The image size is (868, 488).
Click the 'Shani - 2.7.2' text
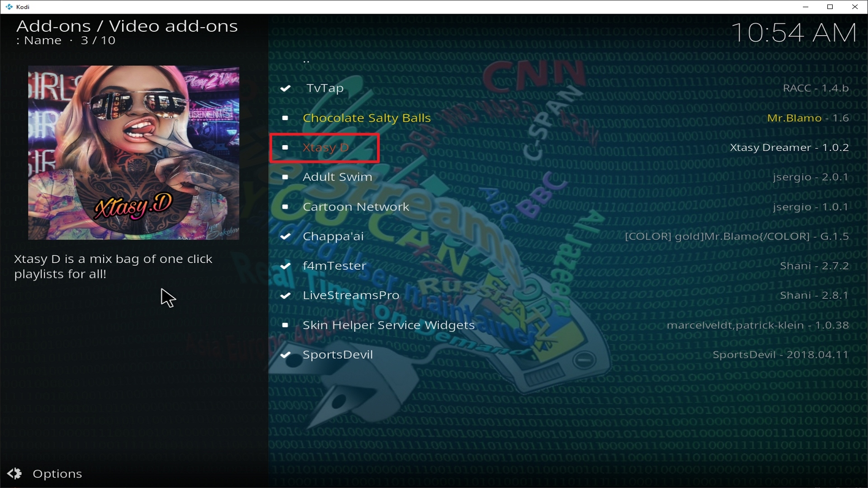814,266
